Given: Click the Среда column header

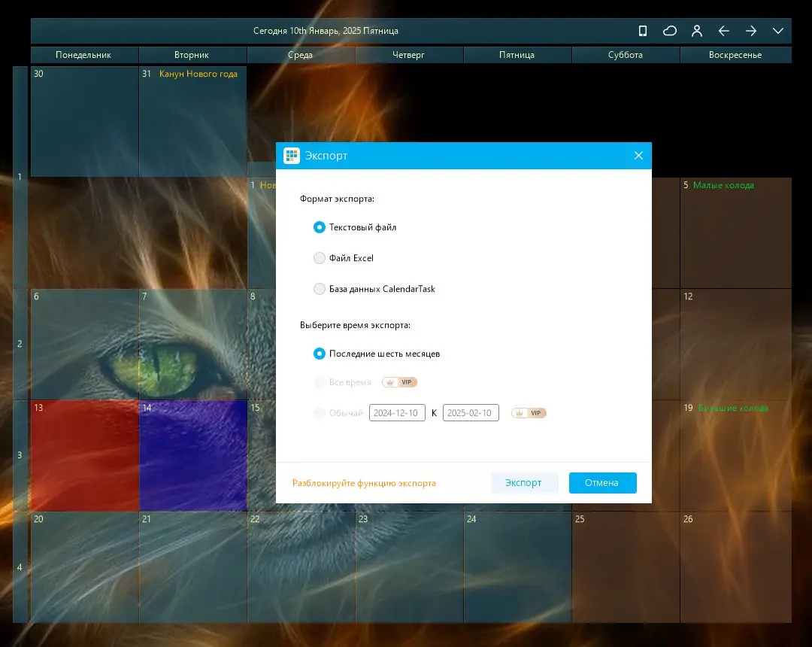Looking at the screenshot, I should (x=300, y=54).
